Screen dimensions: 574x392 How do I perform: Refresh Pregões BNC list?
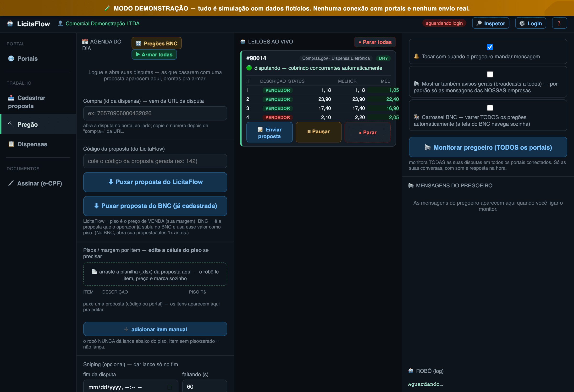[x=157, y=43]
